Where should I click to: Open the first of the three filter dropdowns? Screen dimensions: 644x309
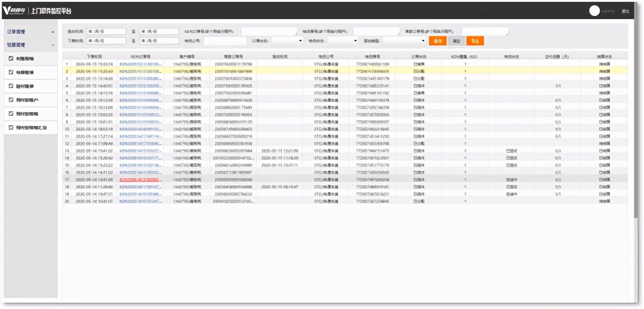pyautogui.click(x=287, y=41)
